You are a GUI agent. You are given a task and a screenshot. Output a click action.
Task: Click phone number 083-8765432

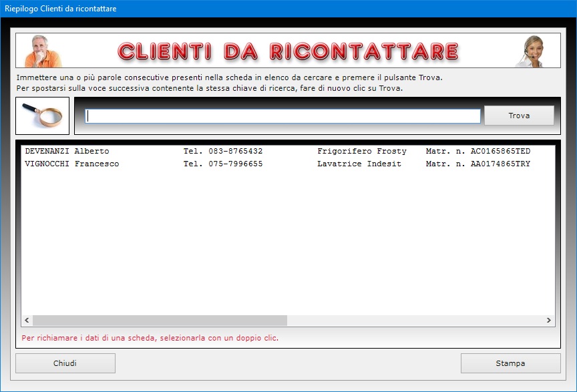236,152
